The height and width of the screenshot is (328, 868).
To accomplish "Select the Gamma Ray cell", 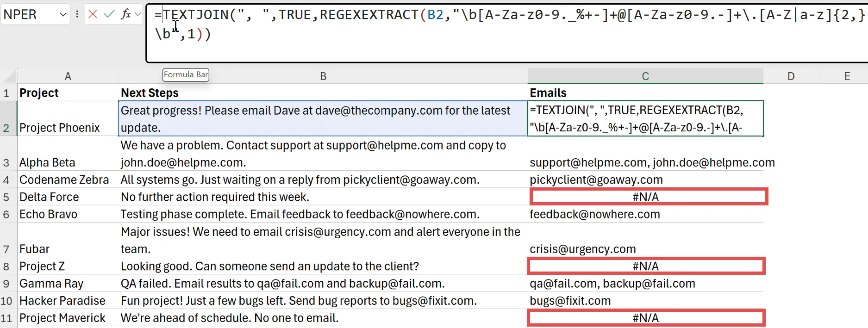I will click(68, 283).
